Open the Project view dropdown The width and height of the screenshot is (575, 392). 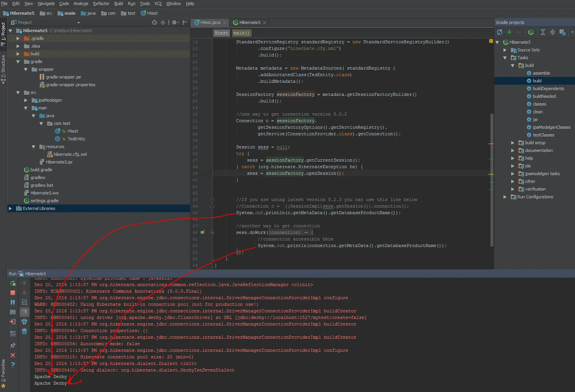click(78, 23)
